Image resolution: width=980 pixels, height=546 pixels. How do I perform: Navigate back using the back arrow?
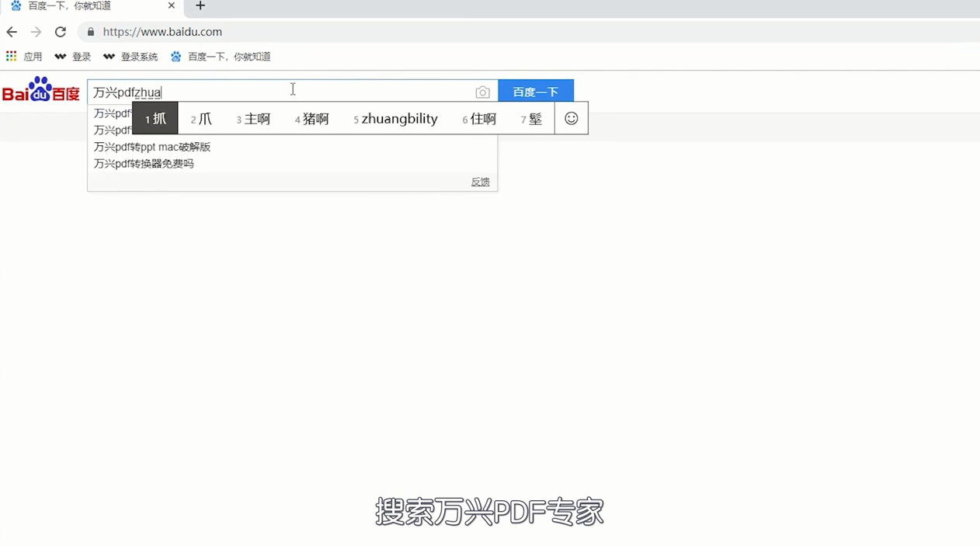pos(11,32)
